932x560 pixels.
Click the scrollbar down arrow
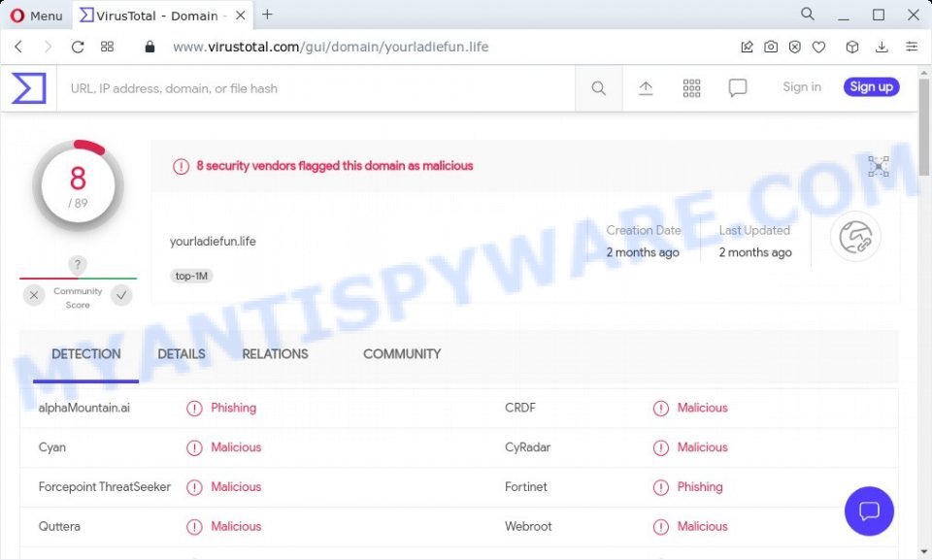(923, 552)
